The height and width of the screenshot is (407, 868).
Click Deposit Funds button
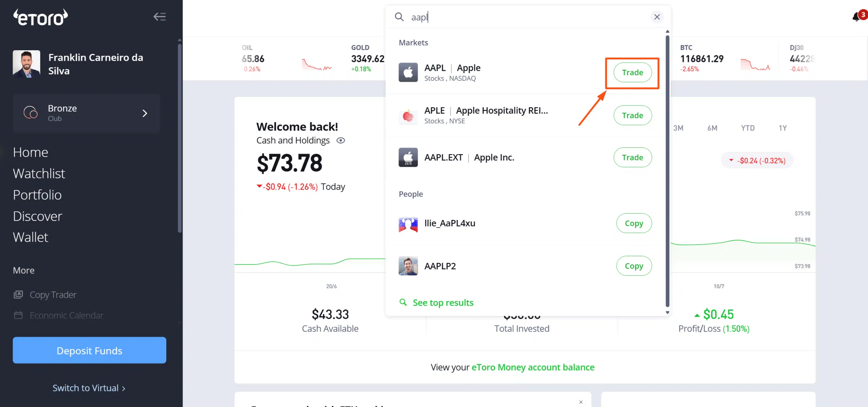click(89, 350)
